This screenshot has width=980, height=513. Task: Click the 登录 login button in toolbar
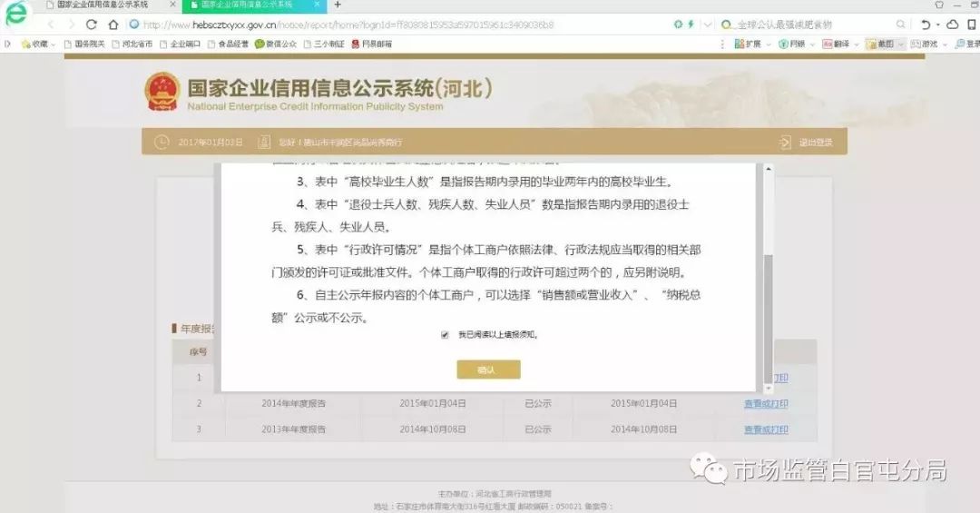[967, 44]
